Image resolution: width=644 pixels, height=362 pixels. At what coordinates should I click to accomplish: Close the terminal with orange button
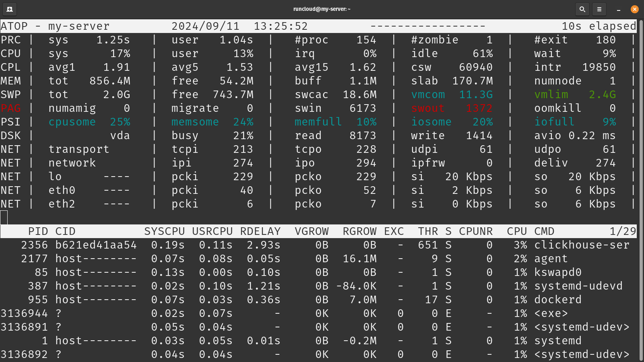[x=634, y=9]
